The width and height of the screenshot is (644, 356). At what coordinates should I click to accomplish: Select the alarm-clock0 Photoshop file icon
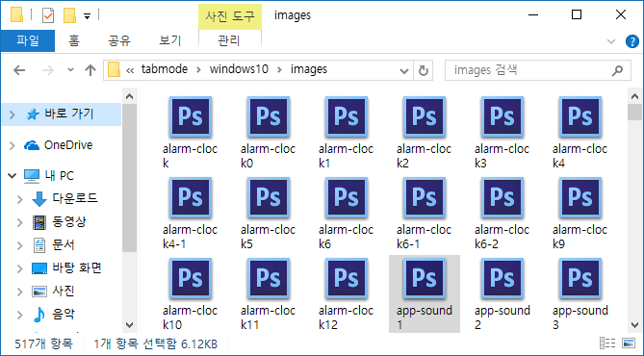click(x=269, y=116)
